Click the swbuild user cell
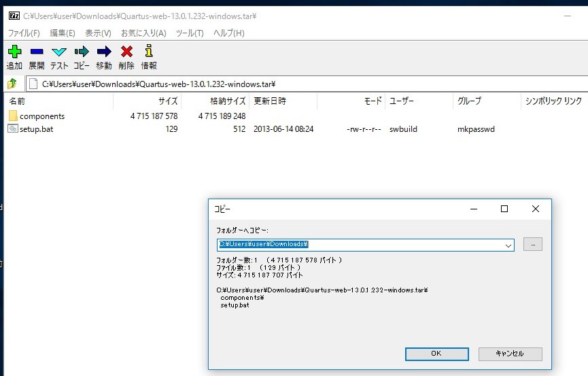The height and width of the screenshot is (376, 588). [403, 129]
